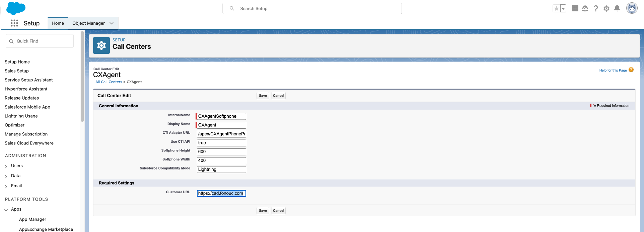Expand the Email section

click(6, 186)
